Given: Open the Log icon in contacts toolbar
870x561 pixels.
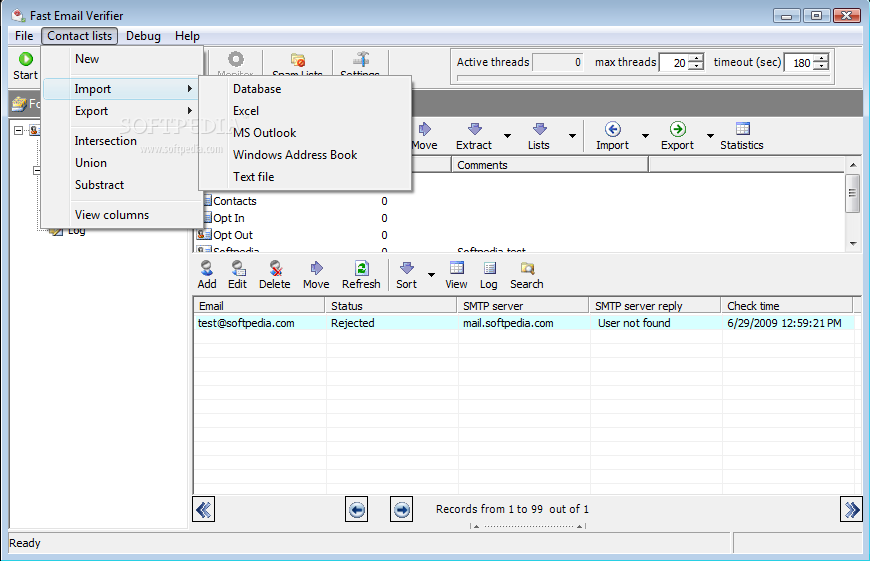Looking at the screenshot, I should pyautogui.click(x=489, y=269).
